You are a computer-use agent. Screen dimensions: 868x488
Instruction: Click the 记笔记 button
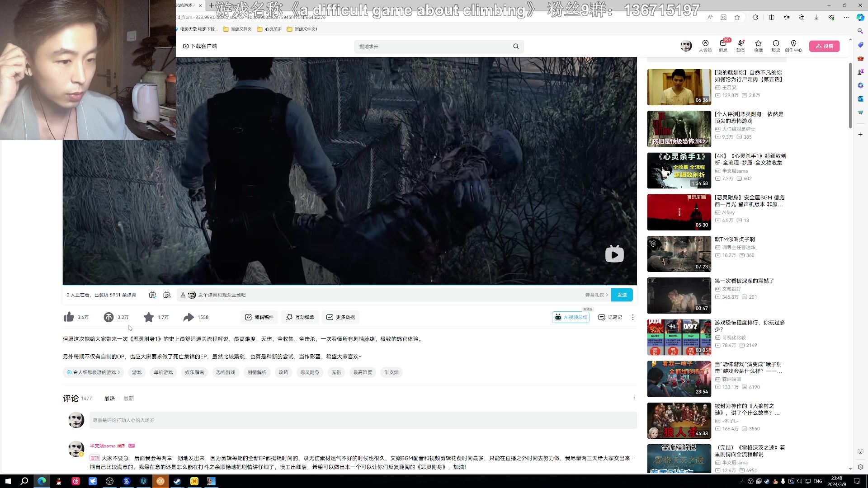610,317
